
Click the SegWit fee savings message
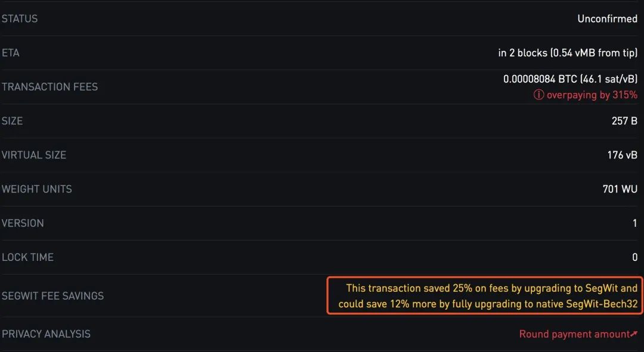click(485, 296)
